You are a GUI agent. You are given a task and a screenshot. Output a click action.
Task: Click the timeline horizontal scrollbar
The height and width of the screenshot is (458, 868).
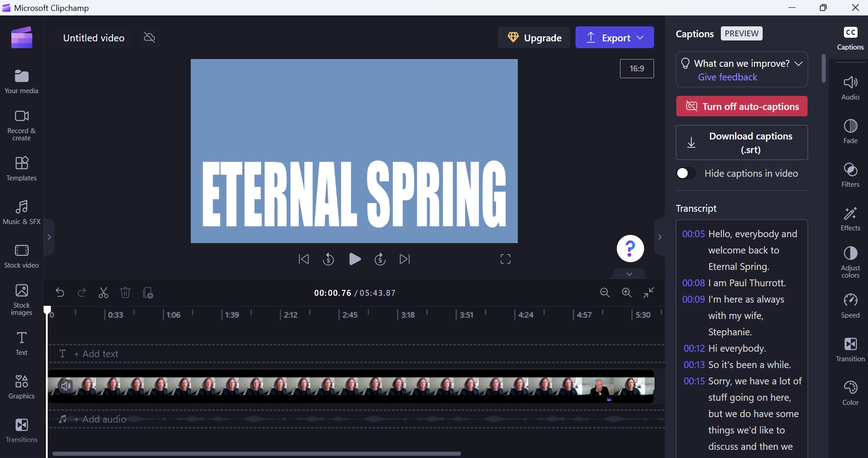(x=257, y=453)
